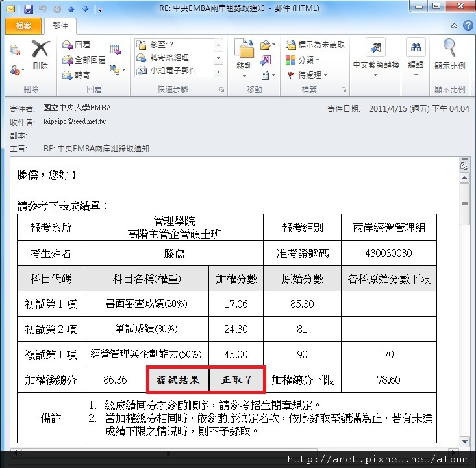
Task: Open the 待處理 (Follow up) dropdown
Action: [307, 75]
